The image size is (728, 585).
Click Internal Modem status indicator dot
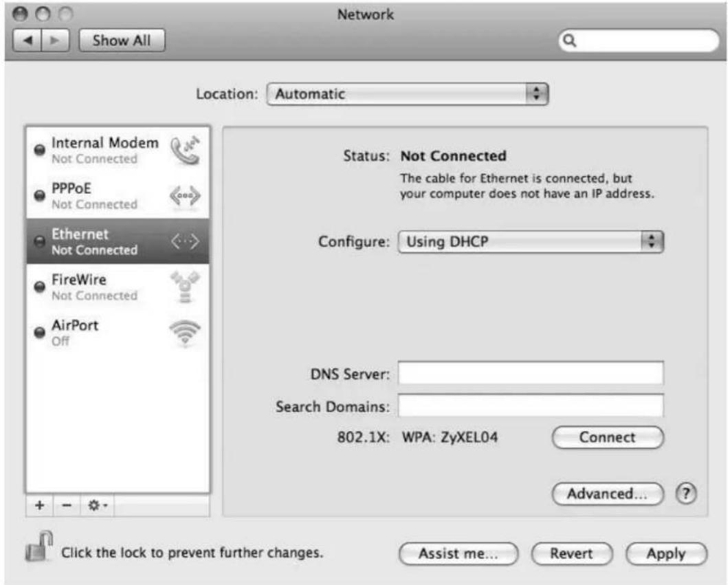coord(40,149)
